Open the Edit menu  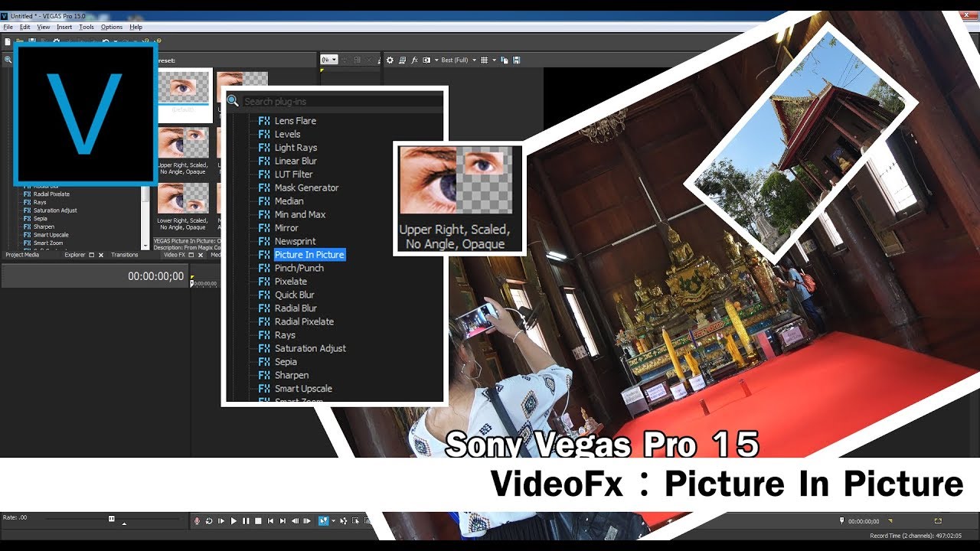point(25,27)
